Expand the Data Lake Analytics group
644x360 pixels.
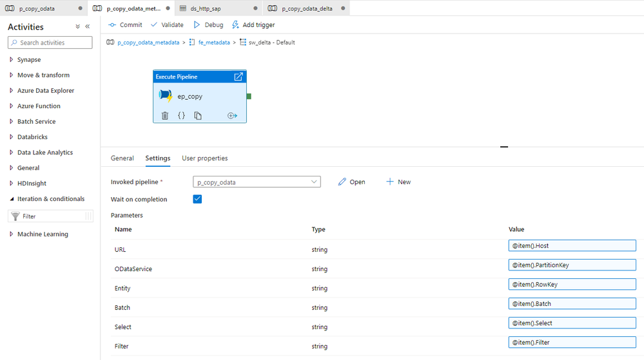coord(11,152)
